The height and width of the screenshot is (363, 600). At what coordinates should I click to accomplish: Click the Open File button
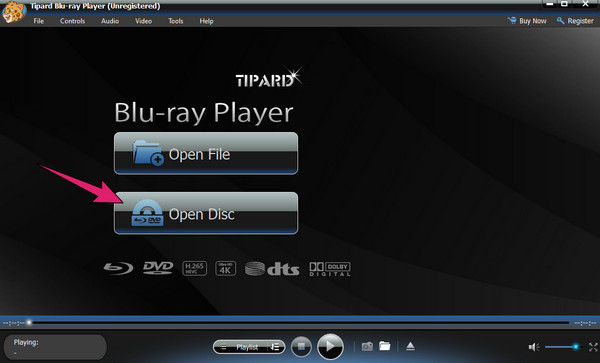click(206, 153)
